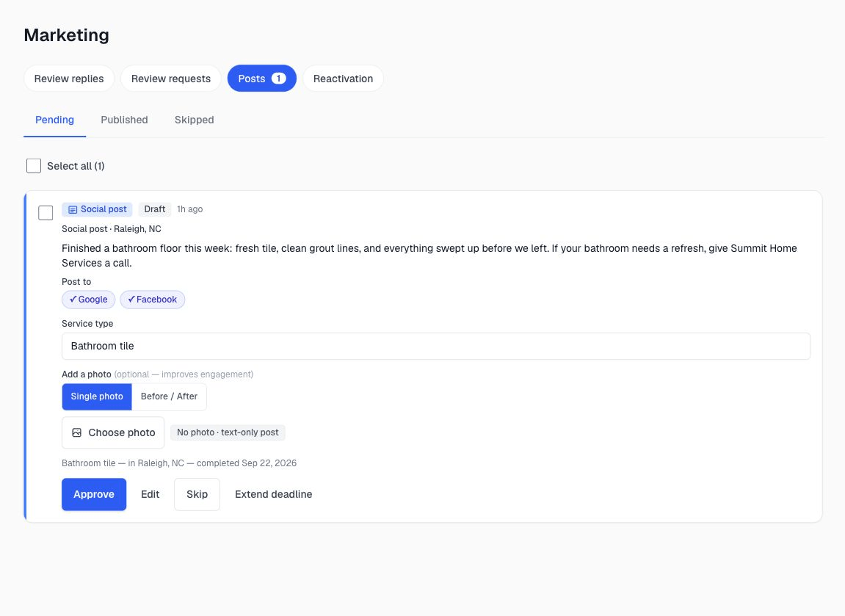Show the Pending posts sub-tab
This screenshot has width=845, height=616.
coord(54,120)
